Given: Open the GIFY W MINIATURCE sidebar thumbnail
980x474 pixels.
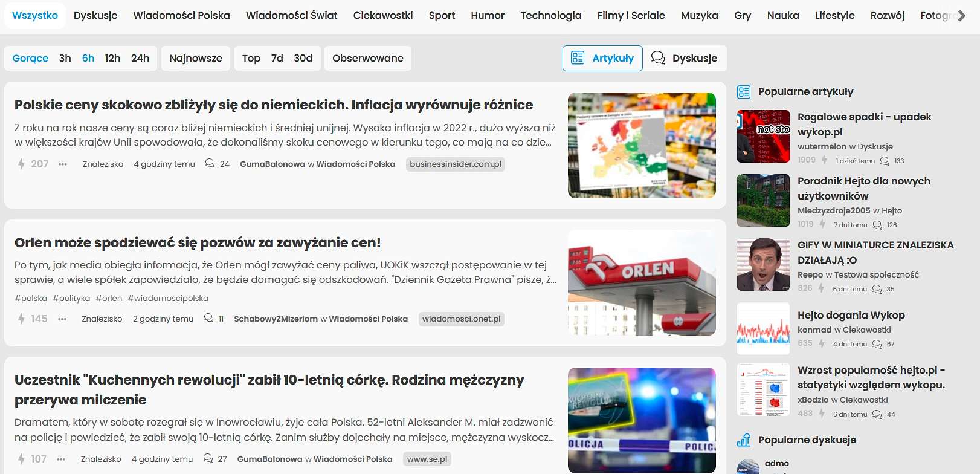Looking at the screenshot, I should pyautogui.click(x=763, y=264).
